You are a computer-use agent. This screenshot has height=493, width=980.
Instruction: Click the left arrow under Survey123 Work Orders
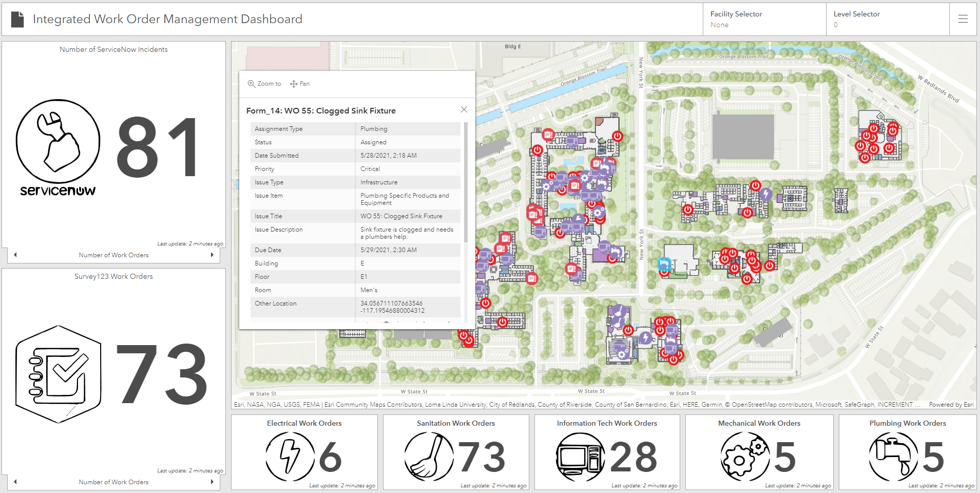15,481
